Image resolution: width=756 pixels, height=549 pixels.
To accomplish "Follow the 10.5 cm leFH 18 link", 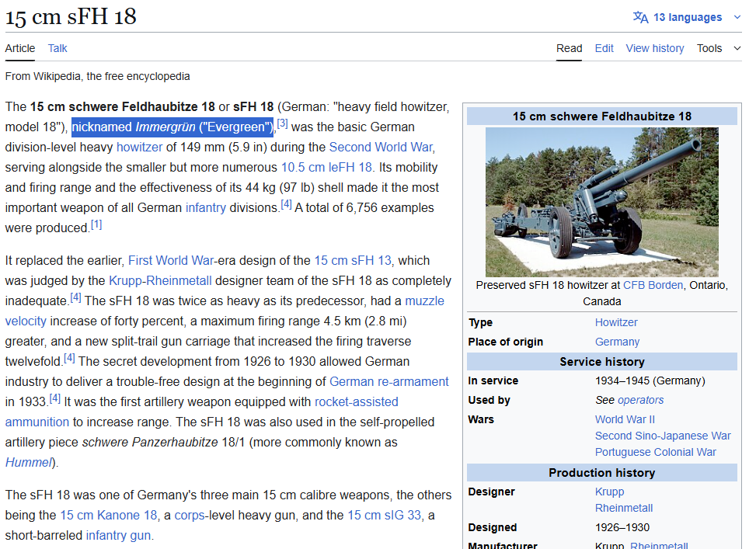I will 326,167.
